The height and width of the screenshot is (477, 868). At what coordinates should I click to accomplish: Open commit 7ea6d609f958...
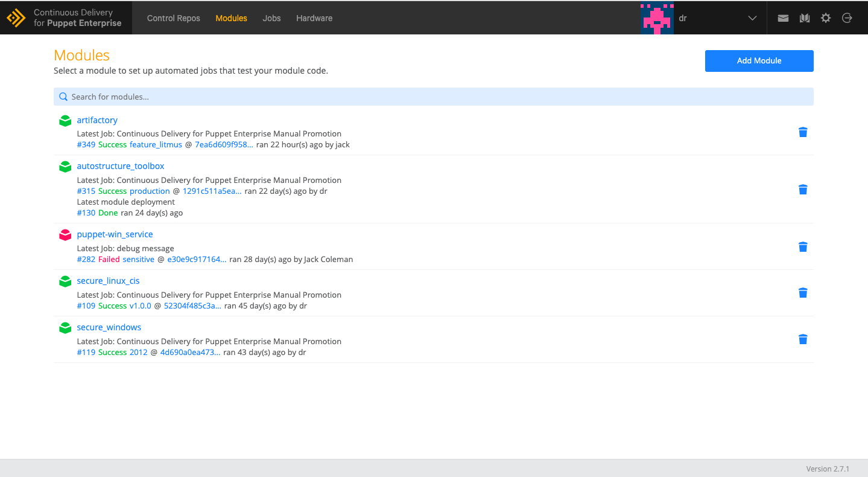click(x=224, y=145)
